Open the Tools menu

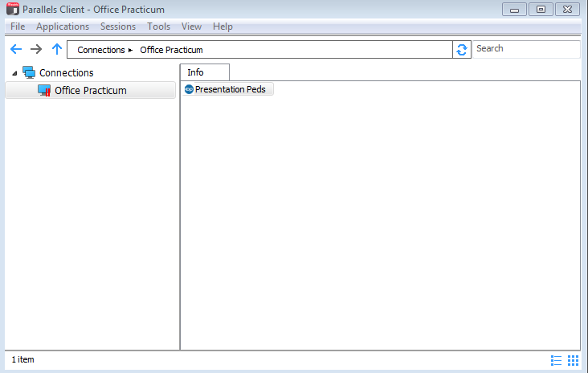click(158, 27)
